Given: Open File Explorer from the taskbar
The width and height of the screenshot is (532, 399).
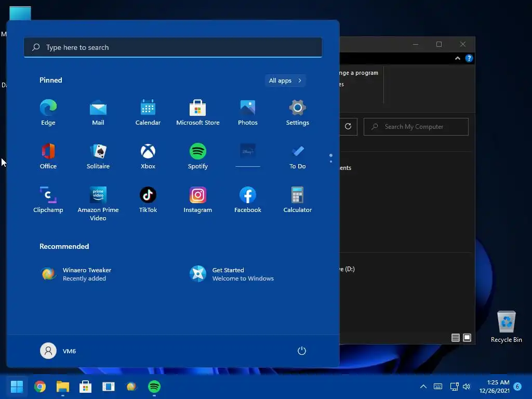Looking at the screenshot, I should click(63, 387).
